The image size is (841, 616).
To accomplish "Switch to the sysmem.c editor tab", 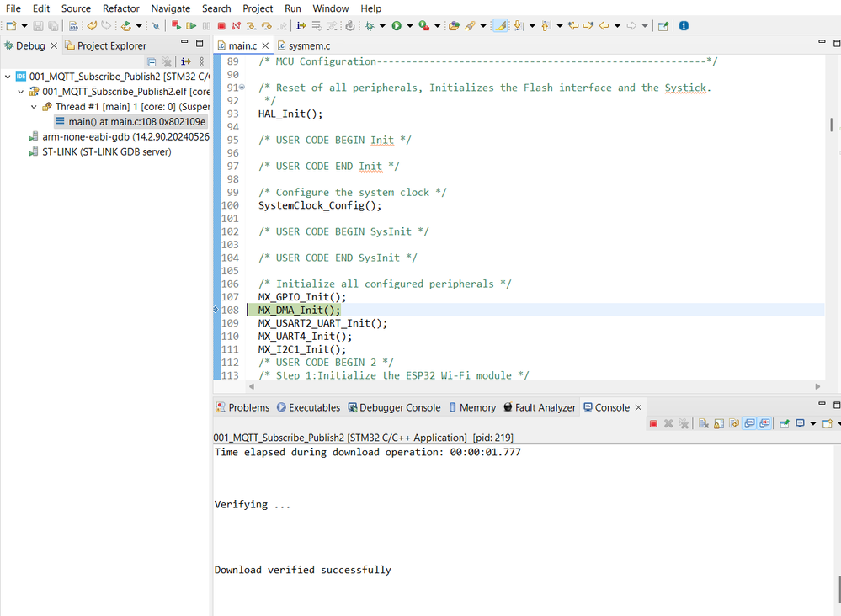I will click(311, 45).
